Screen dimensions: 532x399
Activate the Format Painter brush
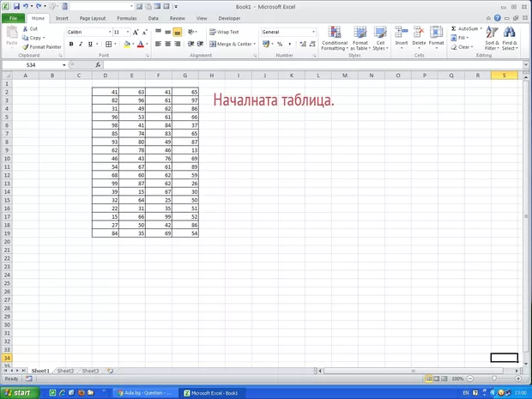click(x=25, y=47)
